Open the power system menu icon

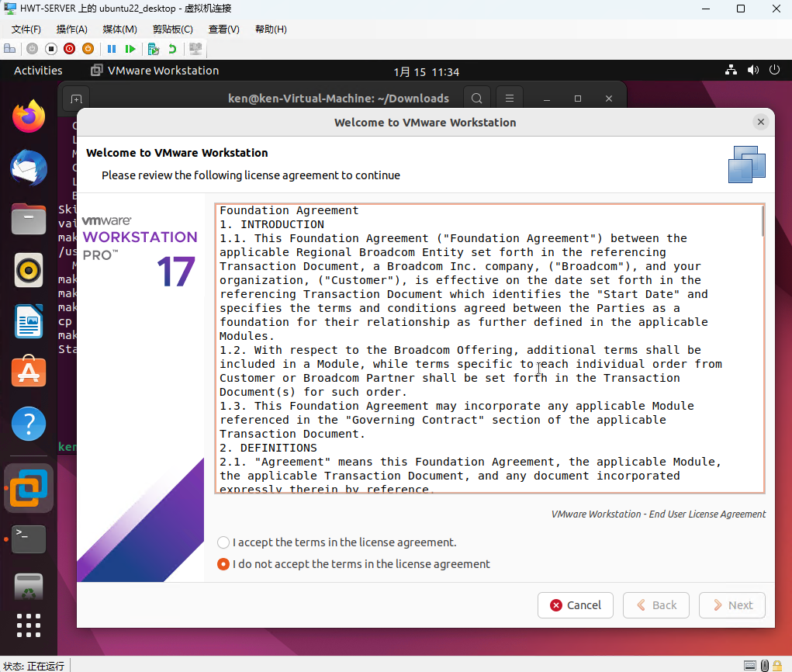pyautogui.click(x=774, y=71)
